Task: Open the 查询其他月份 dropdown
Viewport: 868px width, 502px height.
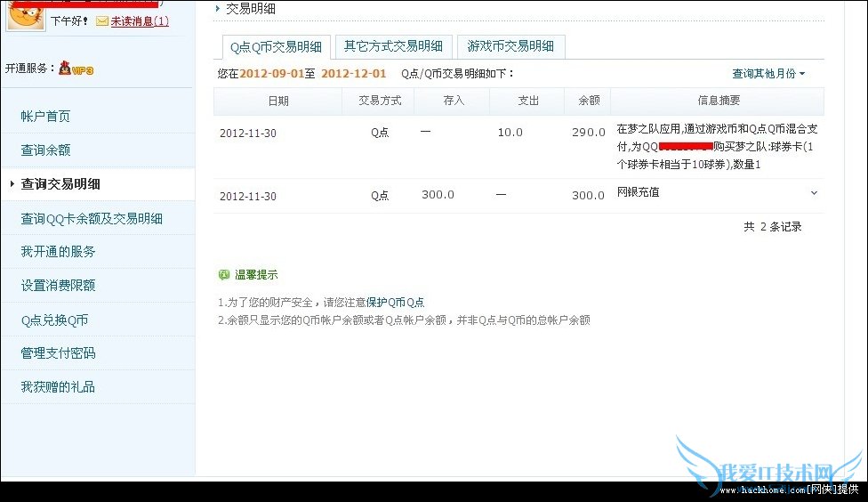Action: click(x=769, y=74)
